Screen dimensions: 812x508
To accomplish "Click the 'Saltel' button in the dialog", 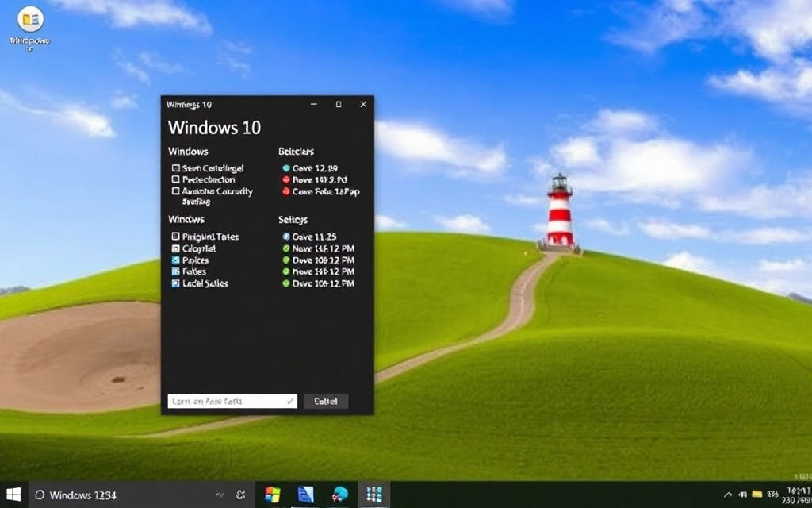I will (326, 401).
